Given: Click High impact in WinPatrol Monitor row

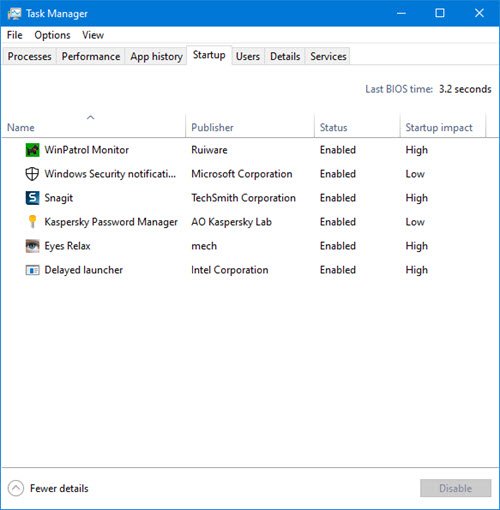Looking at the screenshot, I should click(x=416, y=150).
